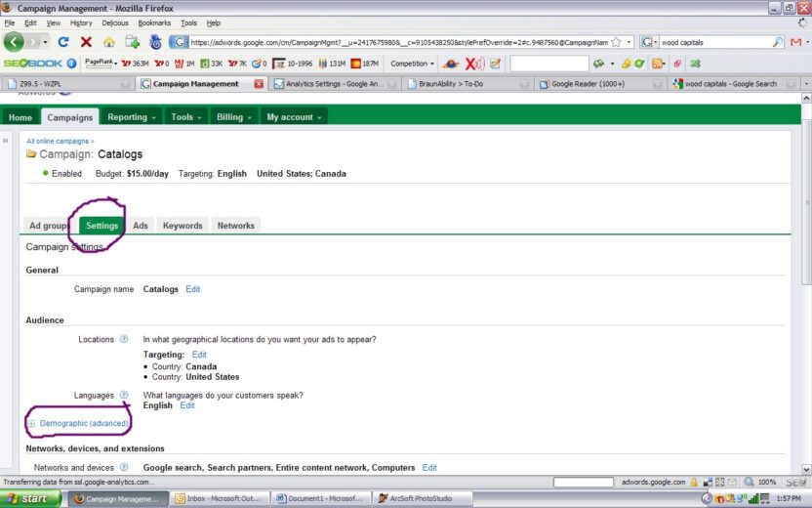Open the Reporting menu dropdown
This screenshot has width=812, height=508.
pyautogui.click(x=132, y=117)
